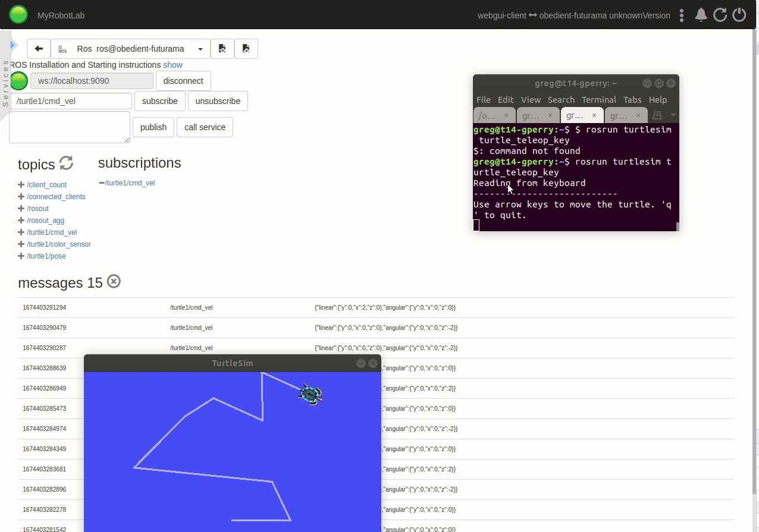Open a new tab in the terminal window
Image resolution: width=759 pixels, height=532 pixels.
click(657, 115)
